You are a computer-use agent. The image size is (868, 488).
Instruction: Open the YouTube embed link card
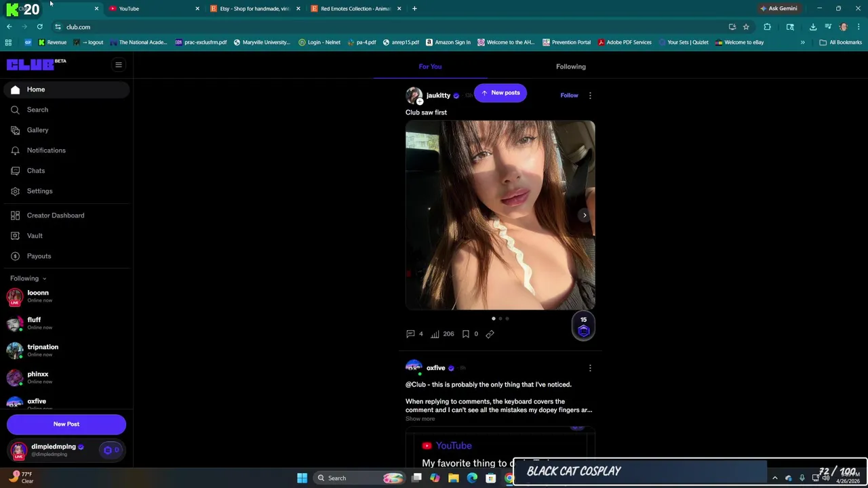[x=500, y=449]
